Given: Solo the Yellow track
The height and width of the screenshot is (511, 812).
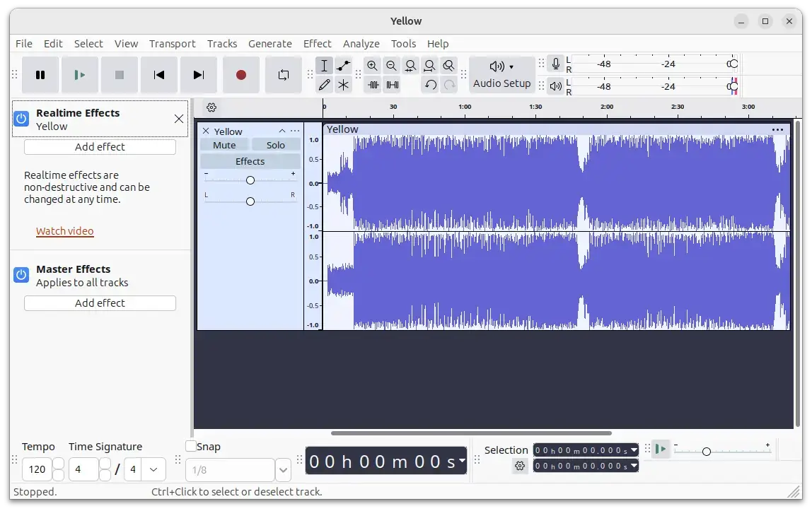Looking at the screenshot, I should 275,145.
